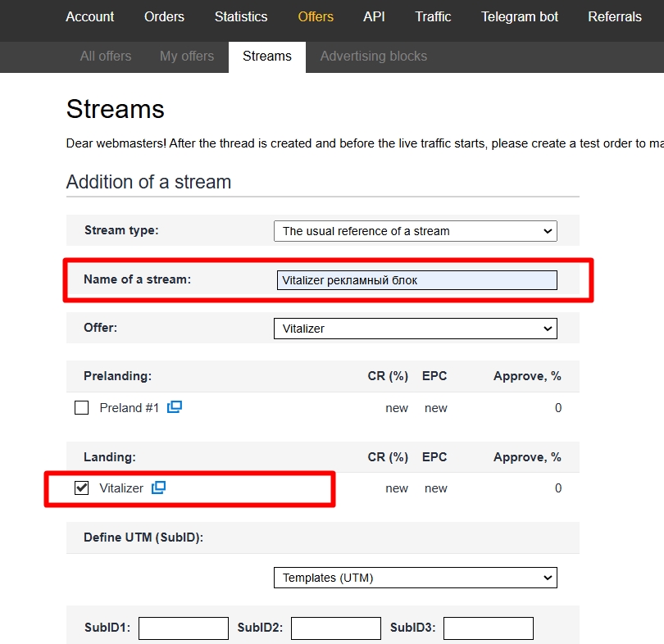
Task: Open the Offer dropdown showing Vitalizer
Action: click(x=415, y=329)
